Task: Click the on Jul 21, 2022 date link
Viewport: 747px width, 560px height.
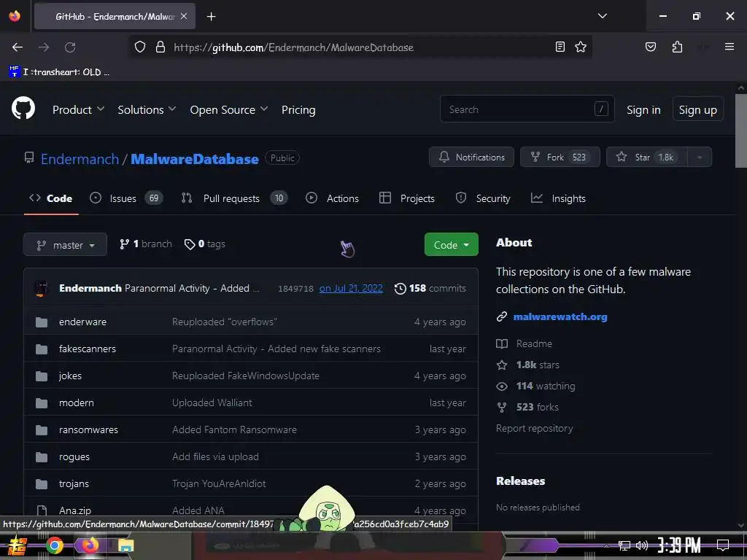Action: point(351,288)
